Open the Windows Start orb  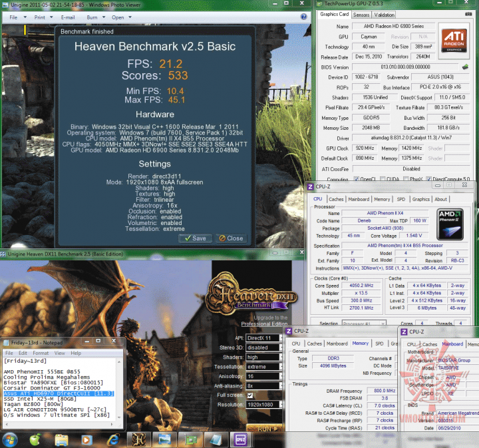(10, 440)
